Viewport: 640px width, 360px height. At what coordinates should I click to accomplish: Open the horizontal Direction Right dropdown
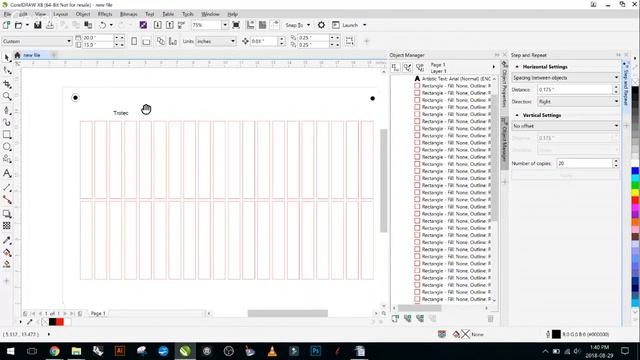[578, 101]
